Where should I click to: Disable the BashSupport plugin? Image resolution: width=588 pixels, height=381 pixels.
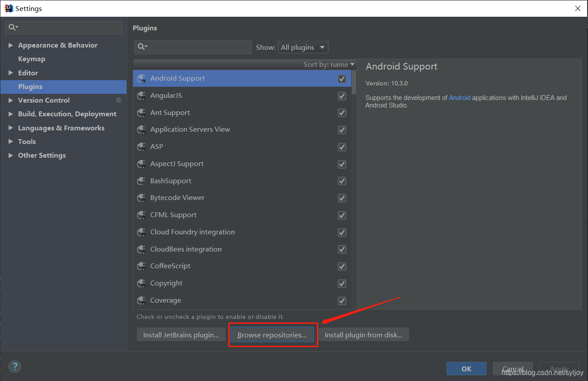(342, 181)
